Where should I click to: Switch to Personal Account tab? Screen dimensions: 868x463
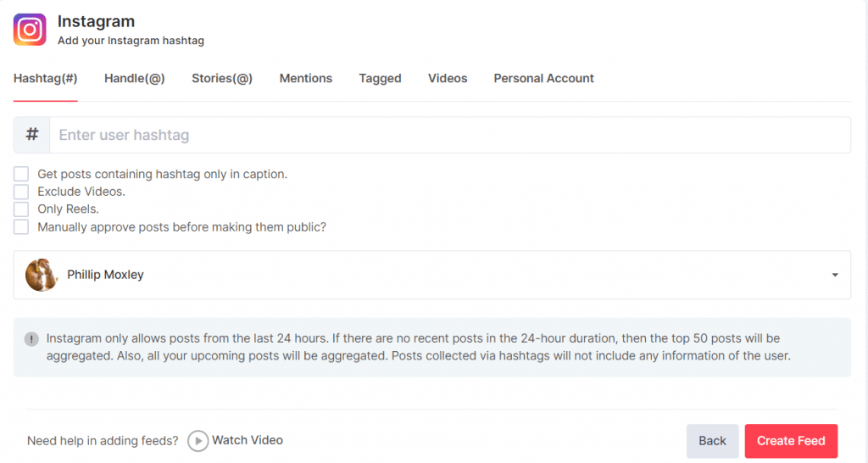(543, 78)
